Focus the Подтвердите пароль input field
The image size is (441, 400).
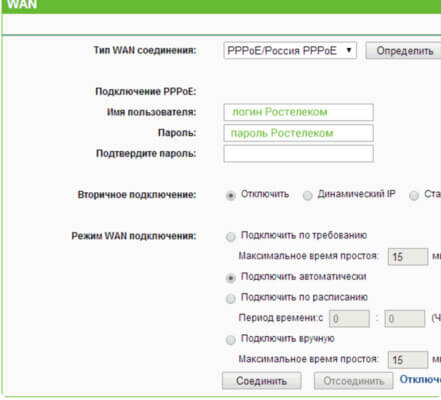tap(298, 154)
